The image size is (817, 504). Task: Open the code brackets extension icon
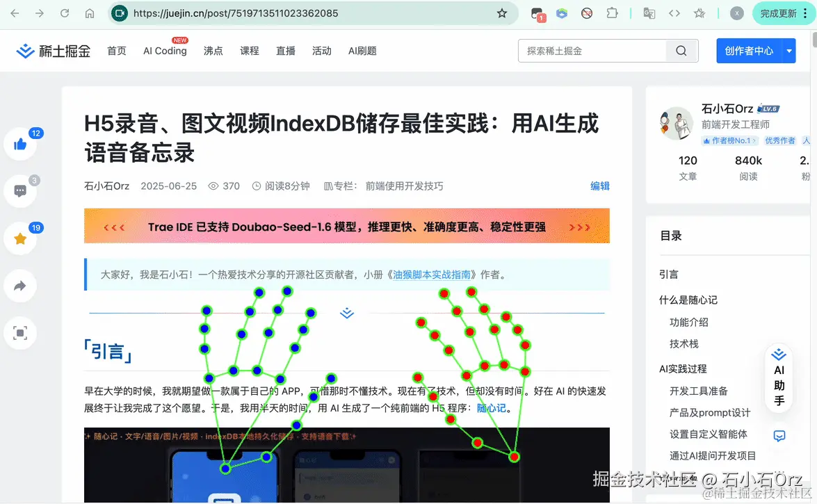pos(674,13)
